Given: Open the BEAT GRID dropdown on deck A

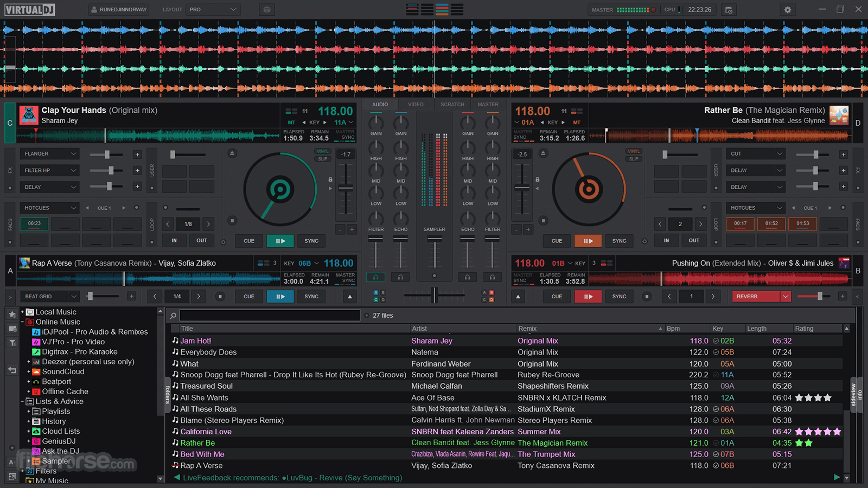Looking at the screenshot, I should coord(50,297).
